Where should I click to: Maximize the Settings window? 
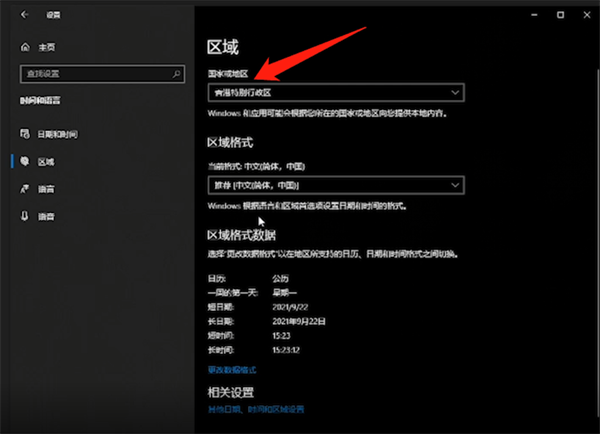[560, 16]
